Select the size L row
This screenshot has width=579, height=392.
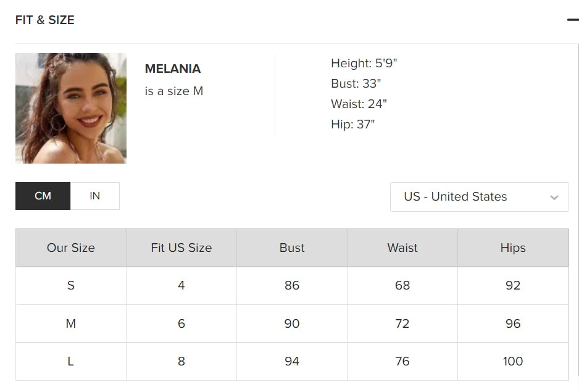point(71,361)
